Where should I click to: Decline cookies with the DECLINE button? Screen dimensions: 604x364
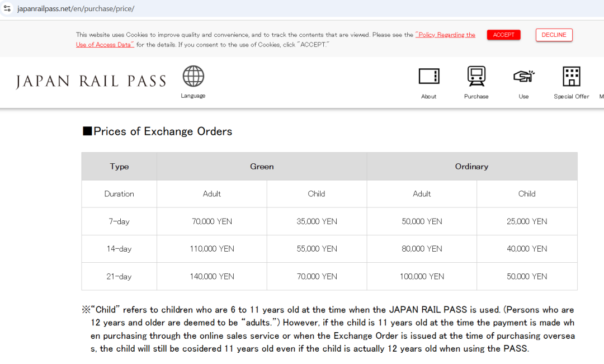pos(554,35)
